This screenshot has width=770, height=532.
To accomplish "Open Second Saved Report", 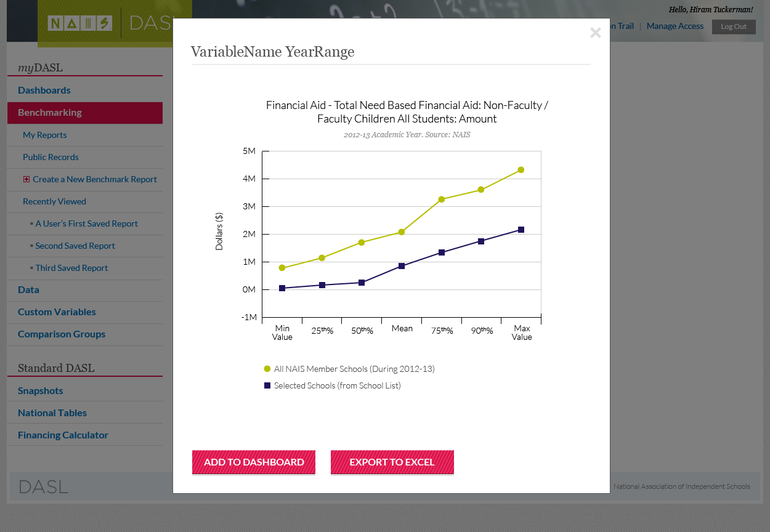I will coord(75,246).
